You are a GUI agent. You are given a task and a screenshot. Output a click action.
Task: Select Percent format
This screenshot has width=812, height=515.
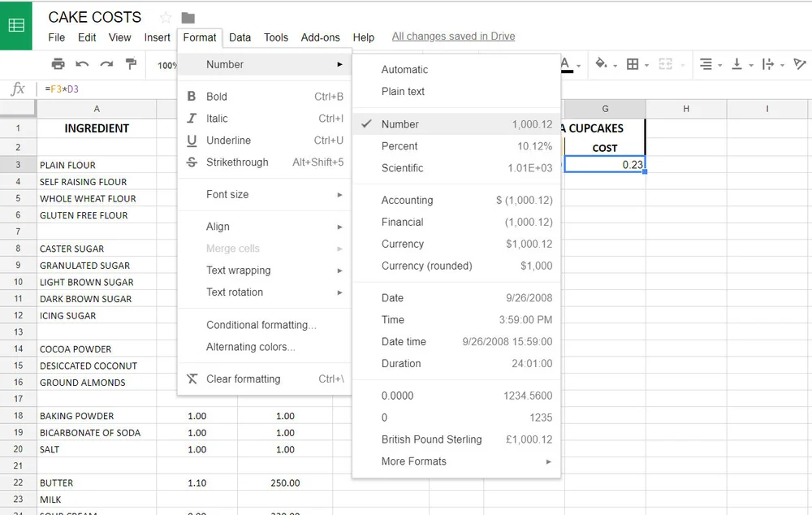coord(456,146)
